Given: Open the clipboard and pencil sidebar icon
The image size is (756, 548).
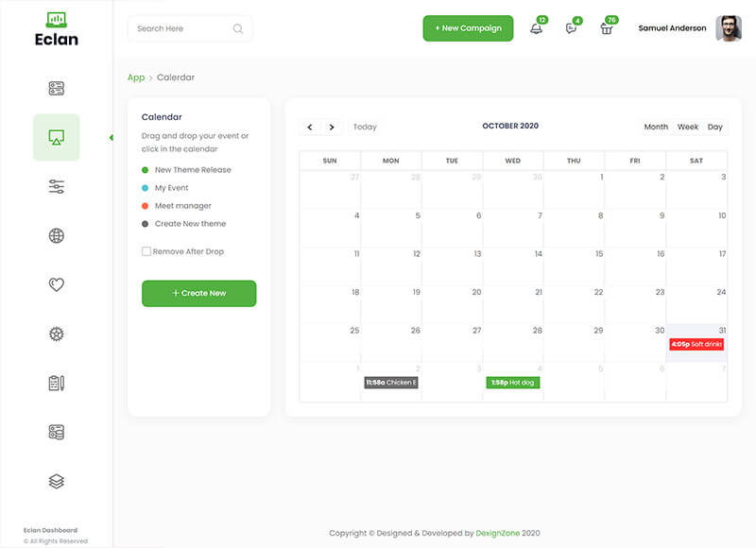Looking at the screenshot, I should tap(56, 383).
